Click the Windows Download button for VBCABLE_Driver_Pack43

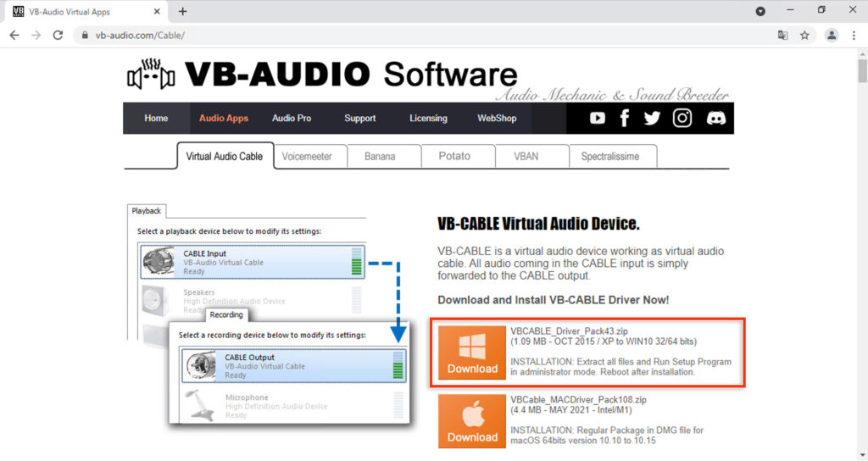(471, 353)
